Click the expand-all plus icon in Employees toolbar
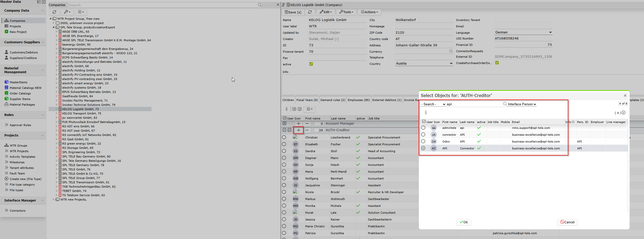Screen dimensions: 644x239 click(x=294, y=109)
